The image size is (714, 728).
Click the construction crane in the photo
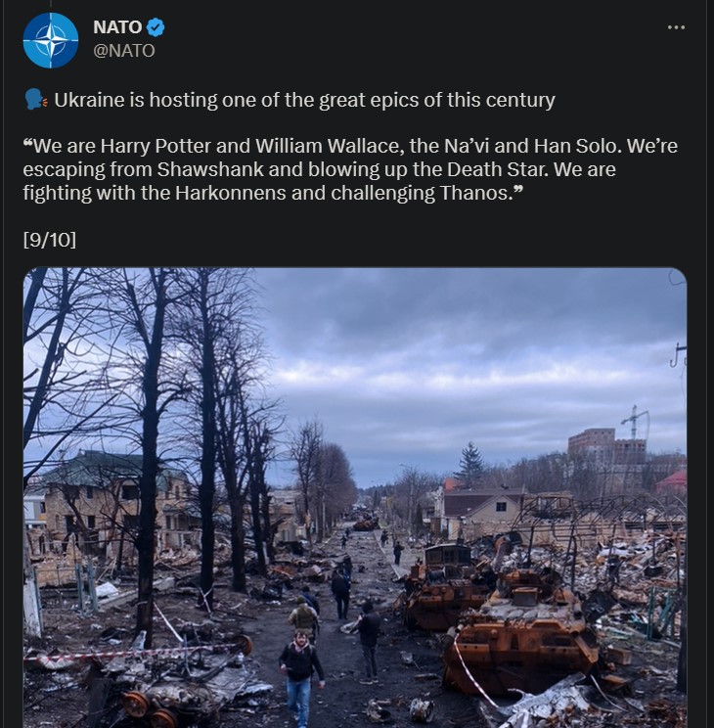click(x=635, y=422)
